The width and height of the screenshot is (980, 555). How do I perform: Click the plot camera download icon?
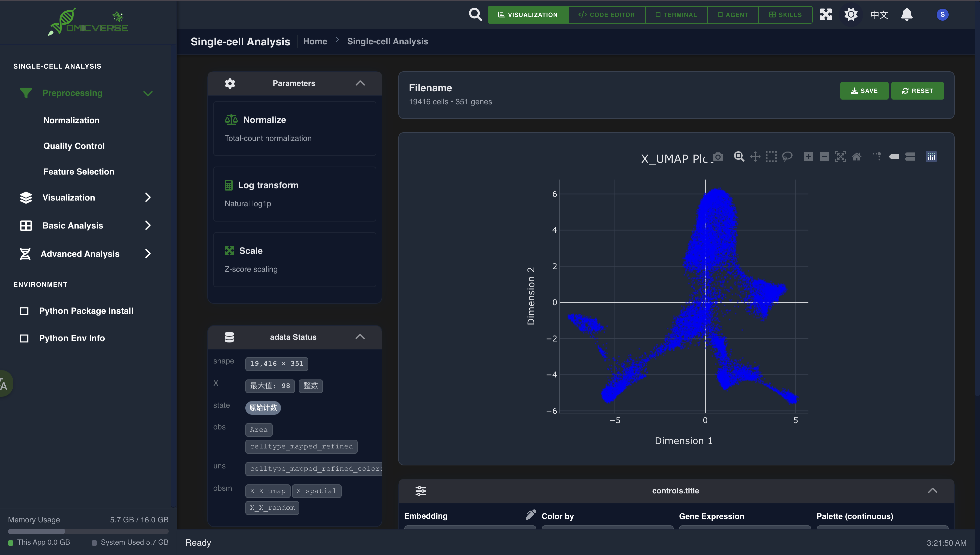[x=718, y=157]
